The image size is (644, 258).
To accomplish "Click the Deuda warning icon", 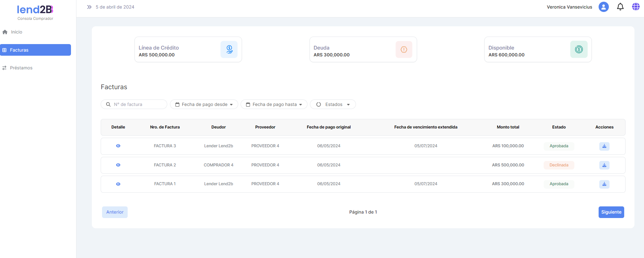I will (x=404, y=50).
